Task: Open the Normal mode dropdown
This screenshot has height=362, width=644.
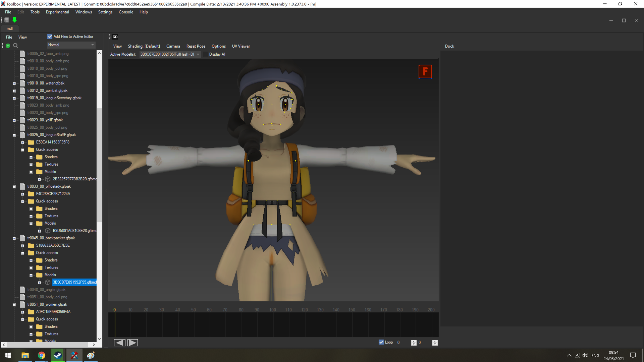Action: [x=71, y=45]
